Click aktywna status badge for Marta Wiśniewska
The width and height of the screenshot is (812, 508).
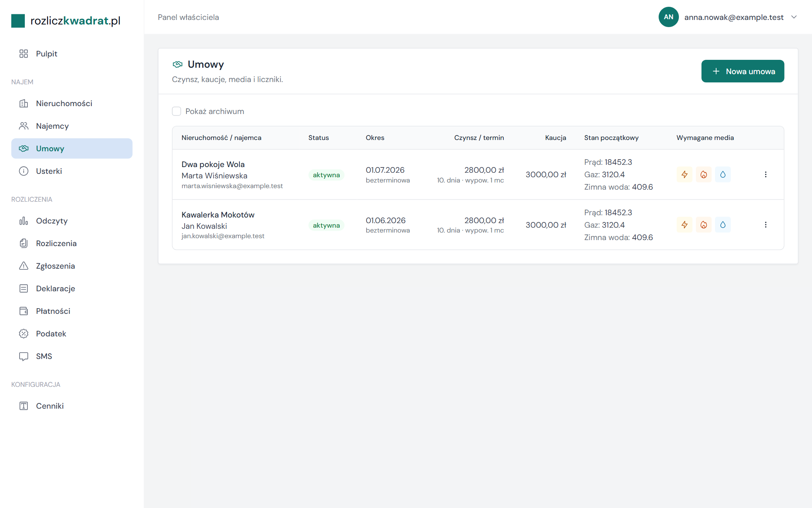(x=326, y=175)
